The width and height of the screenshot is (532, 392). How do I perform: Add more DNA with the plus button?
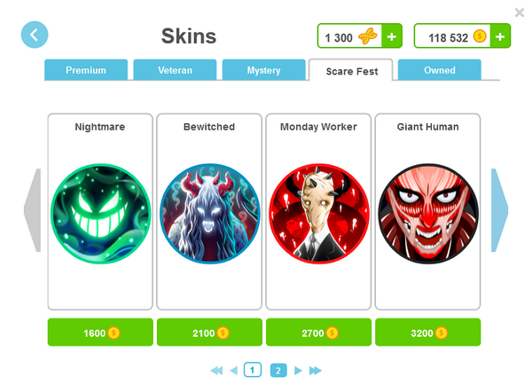coord(392,36)
